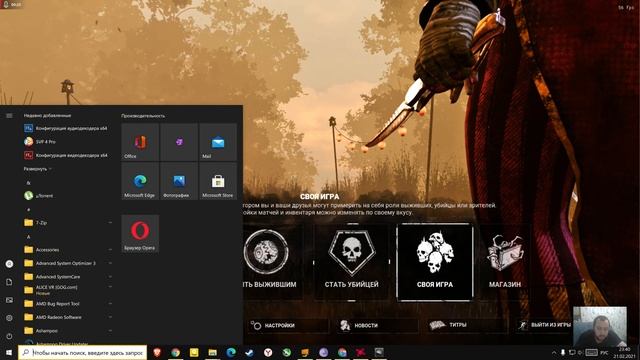Select the СВОЯ ИГРА game mode
Image resolution: width=640 pixels, height=360 pixels.
(x=435, y=262)
